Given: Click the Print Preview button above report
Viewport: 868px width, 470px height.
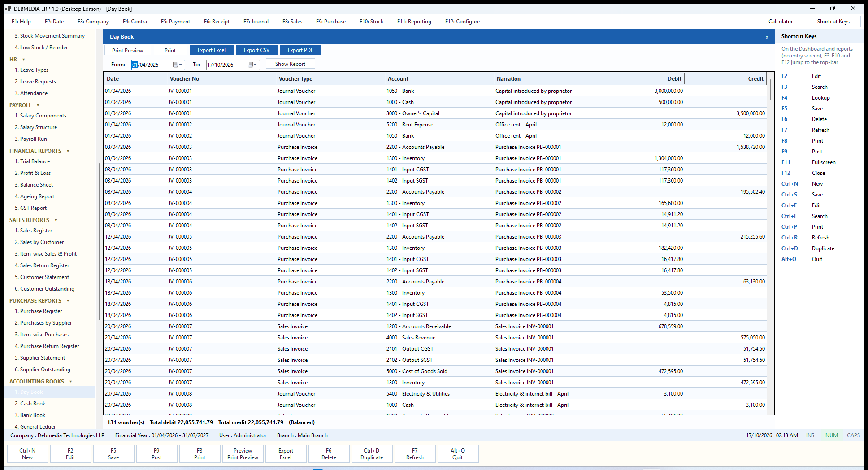Looking at the screenshot, I should (x=127, y=50).
